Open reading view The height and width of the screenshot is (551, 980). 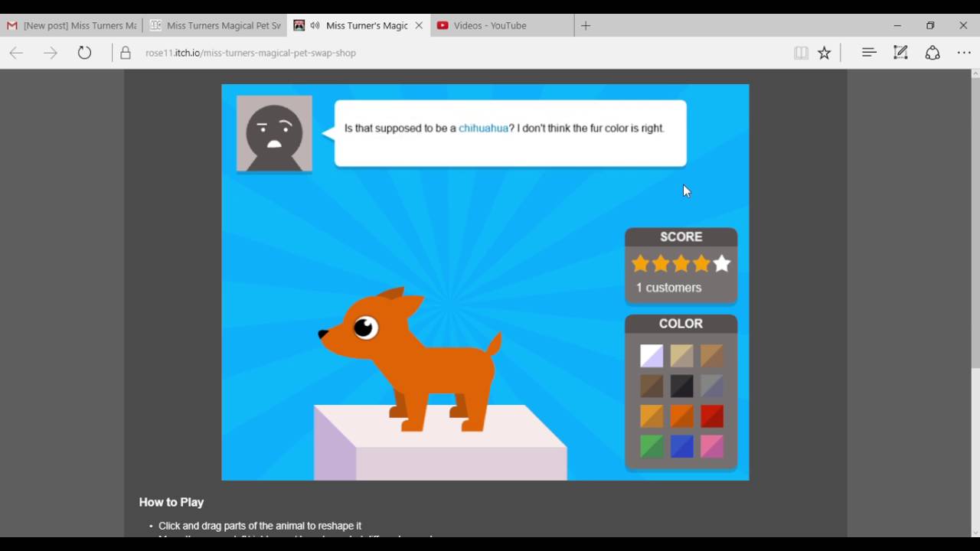click(x=801, y=53)
